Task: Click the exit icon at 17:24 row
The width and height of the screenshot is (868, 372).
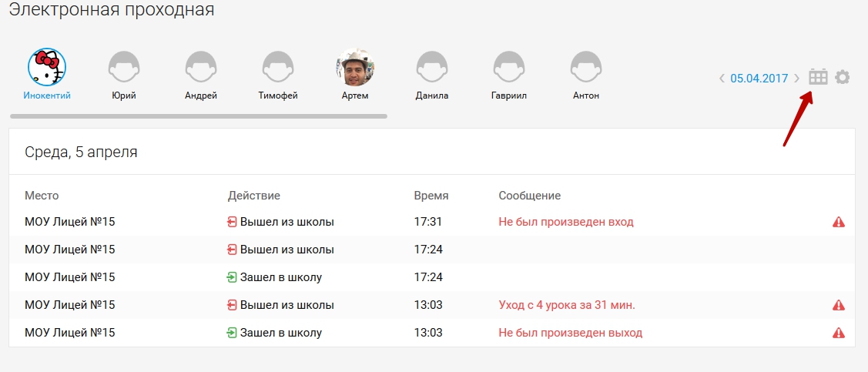Action: click(232, 250)
